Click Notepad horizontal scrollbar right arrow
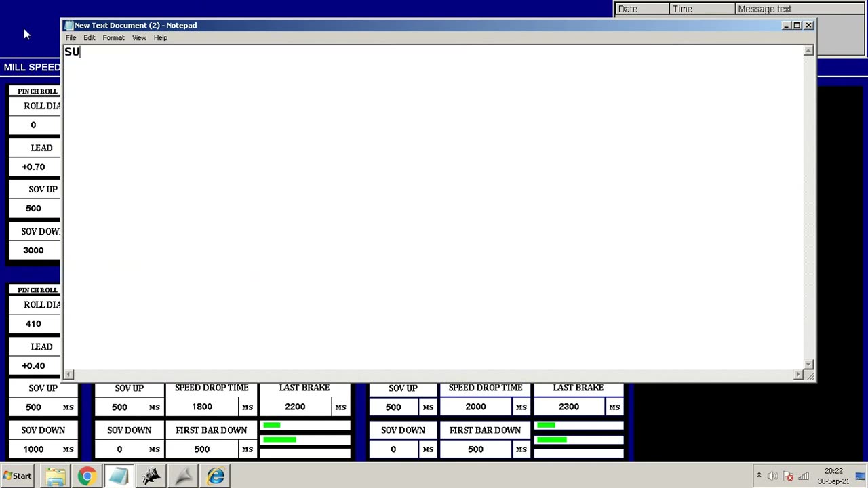This screenshot has width=868, height=488. (x=798, y=374)
